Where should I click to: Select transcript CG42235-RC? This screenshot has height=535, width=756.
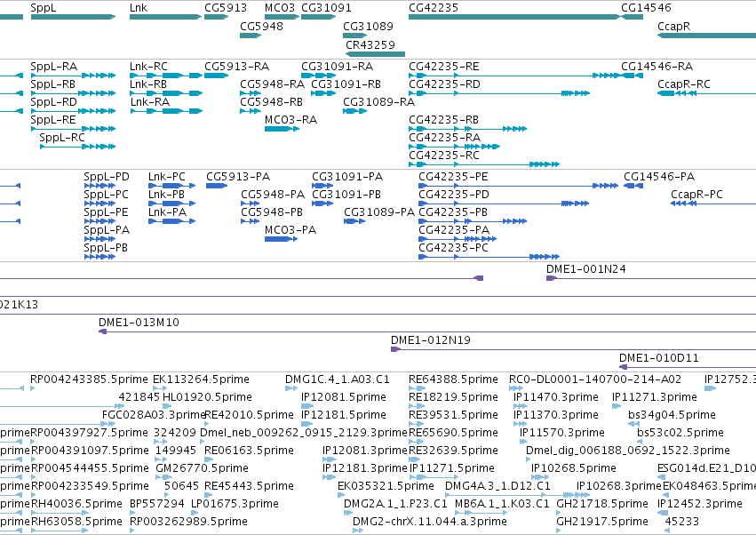click(484, 164)
